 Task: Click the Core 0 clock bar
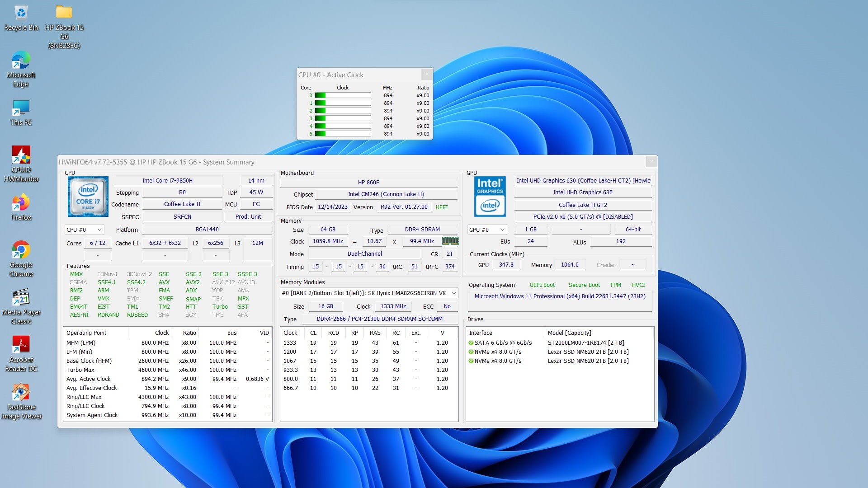[x=343, y=95]
